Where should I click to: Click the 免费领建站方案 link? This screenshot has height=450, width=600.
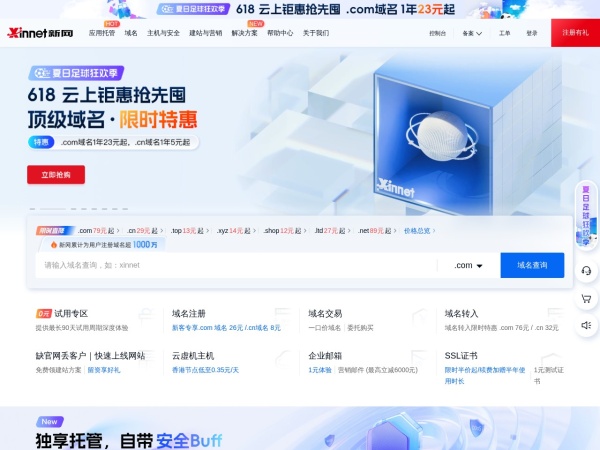[59, 370]
